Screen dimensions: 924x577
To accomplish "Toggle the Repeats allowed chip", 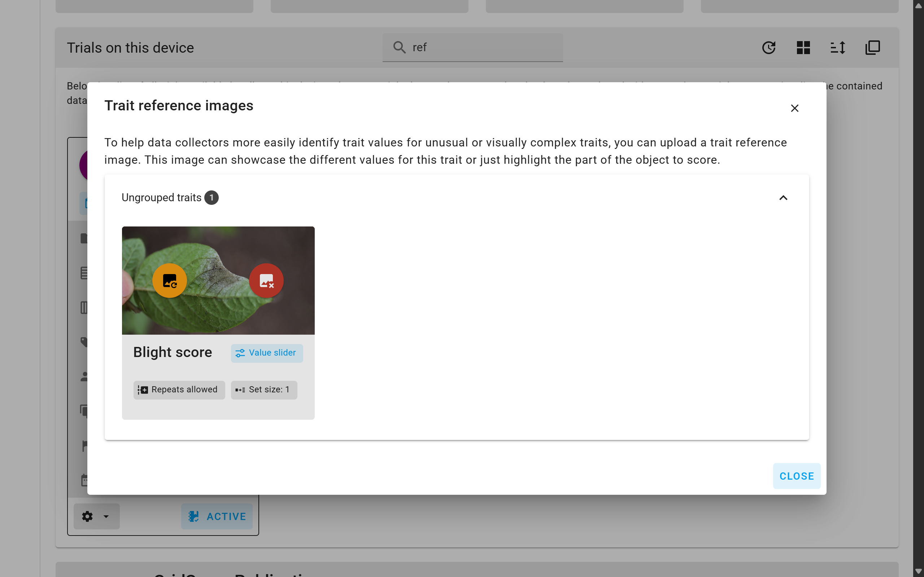I will [x=179, y=389].
